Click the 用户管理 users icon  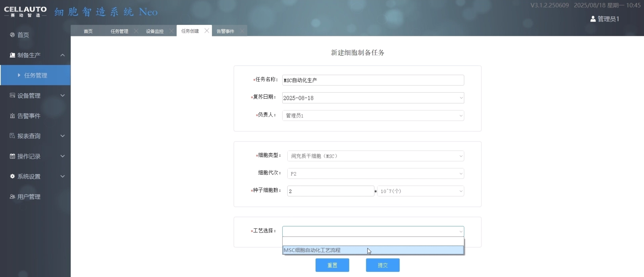(12, 197)
